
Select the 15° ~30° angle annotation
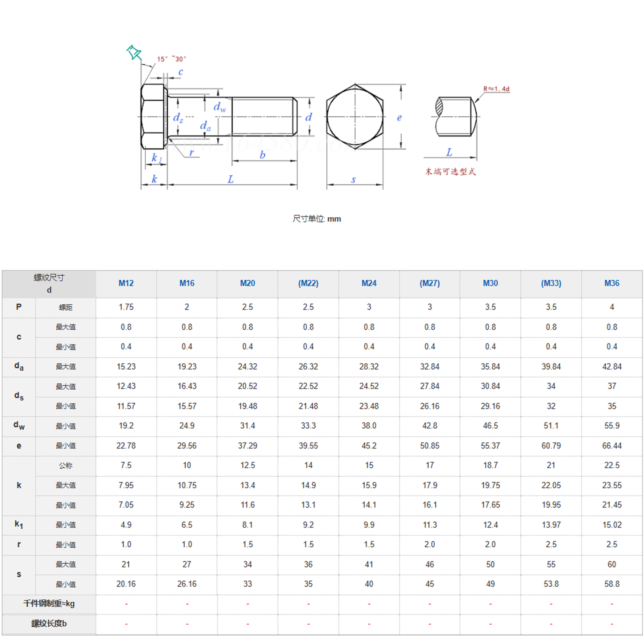point(172,59)
